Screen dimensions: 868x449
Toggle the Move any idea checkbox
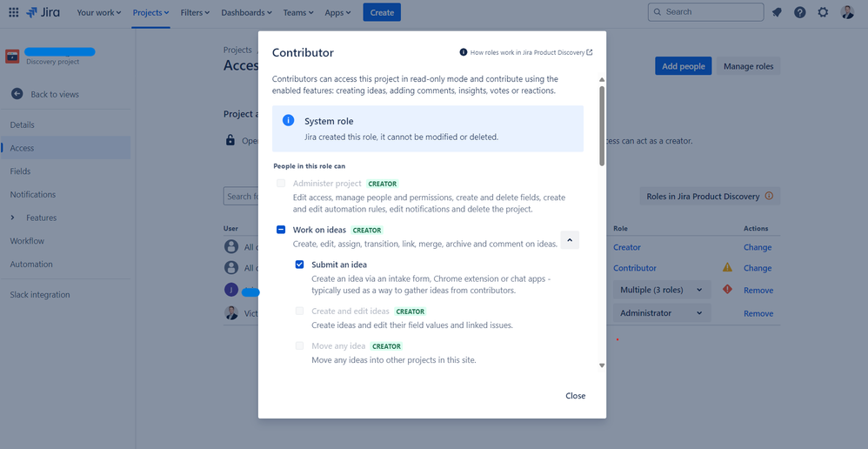point(299,346)
